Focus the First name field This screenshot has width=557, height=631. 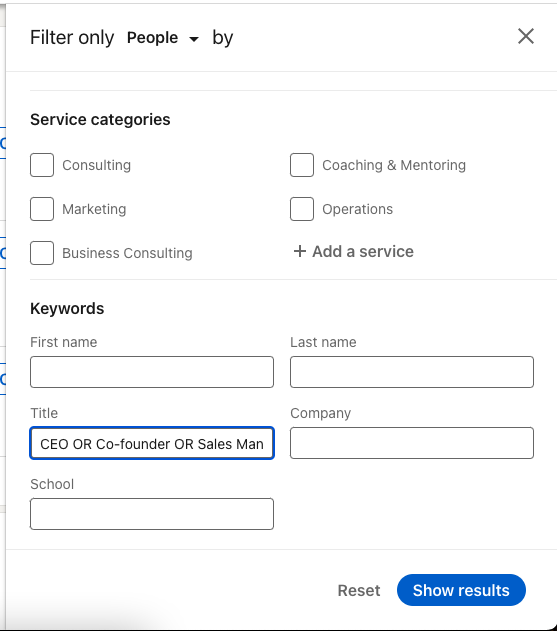(152, 372)
